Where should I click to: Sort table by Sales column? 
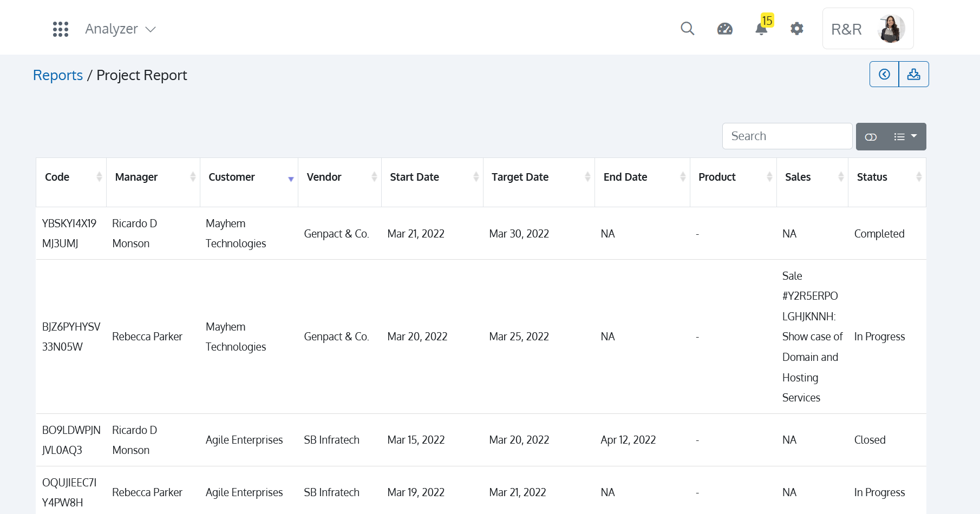[813, 182]
